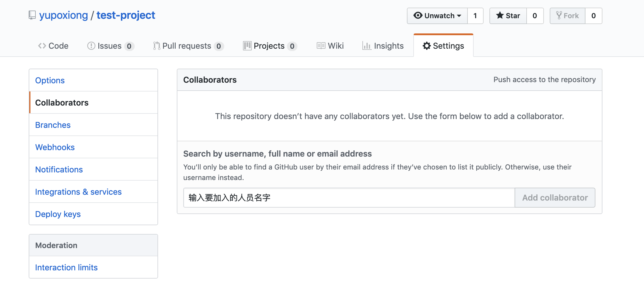Click the Projects count badge

click(x=292, y=46)
